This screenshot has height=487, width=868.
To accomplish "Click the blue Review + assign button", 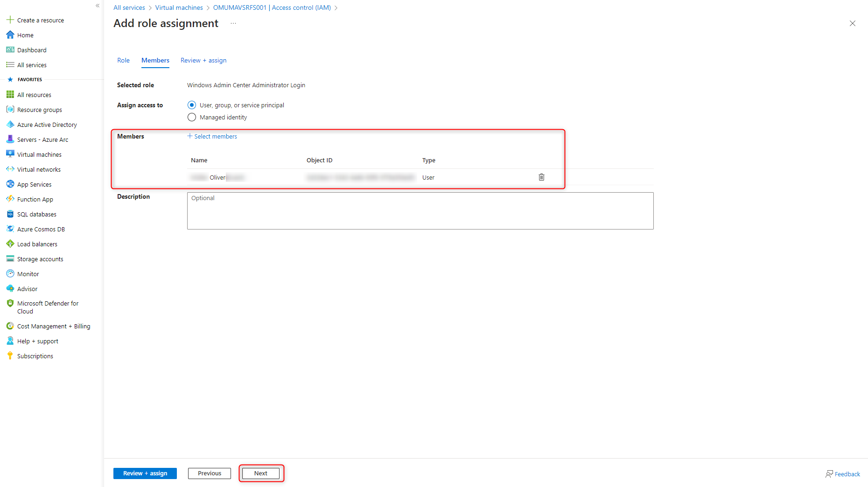I will (145, 473).
